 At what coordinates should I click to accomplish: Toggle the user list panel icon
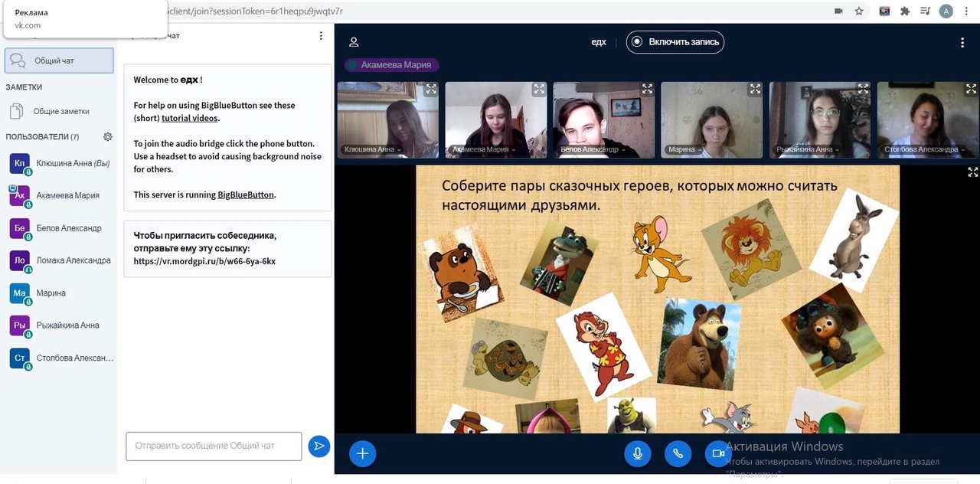click(x=354, y=42)
